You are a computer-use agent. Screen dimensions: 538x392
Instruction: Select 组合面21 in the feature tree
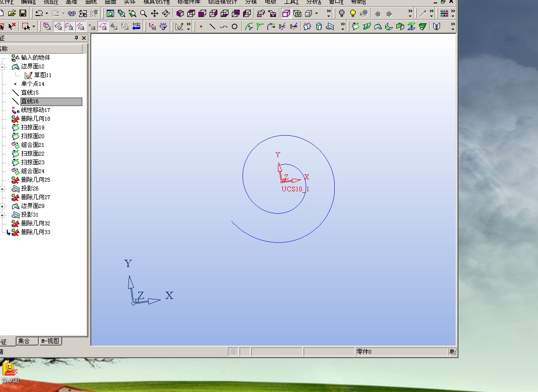(33, 145)
